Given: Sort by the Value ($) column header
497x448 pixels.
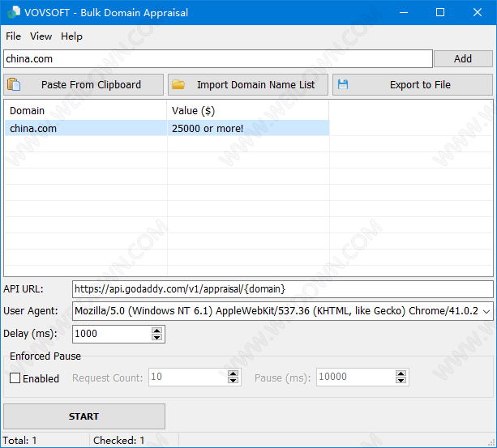Looking at the screenshot, I should pyautogui.click(x=247, y=110).
